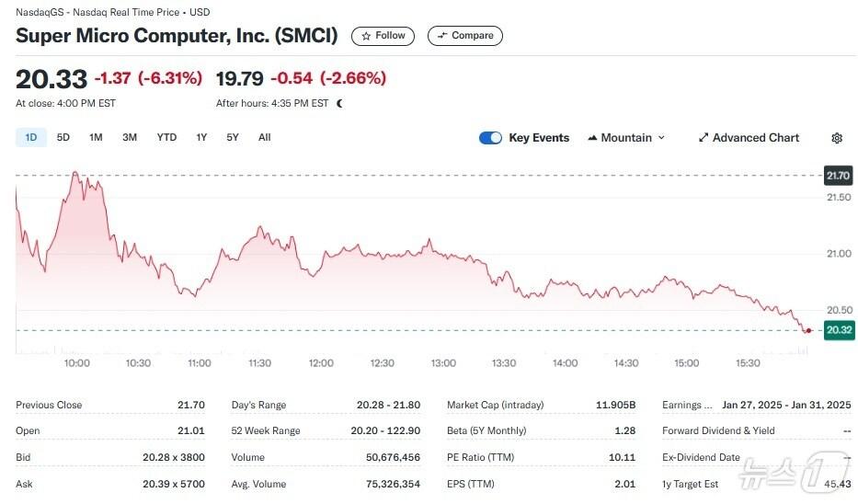Select the 1D time range tab

[30, 138]
